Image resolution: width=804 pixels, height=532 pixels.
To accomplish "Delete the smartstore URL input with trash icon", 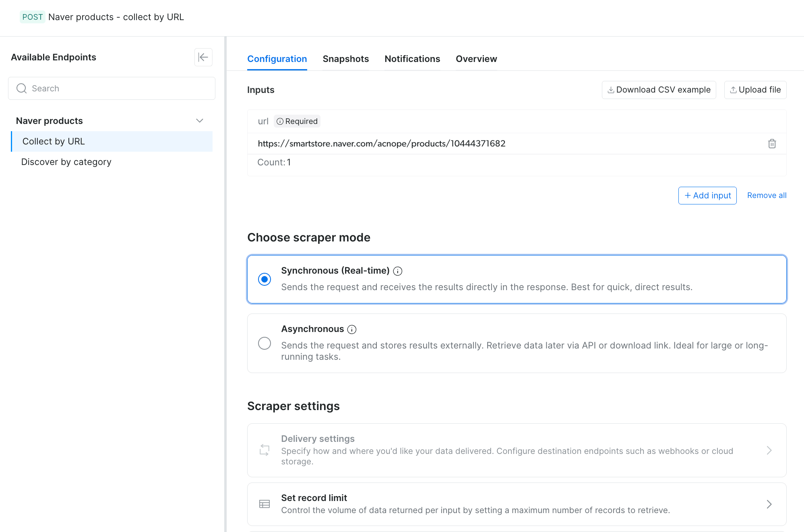I will pyautogui.click(x=772, y=144).
